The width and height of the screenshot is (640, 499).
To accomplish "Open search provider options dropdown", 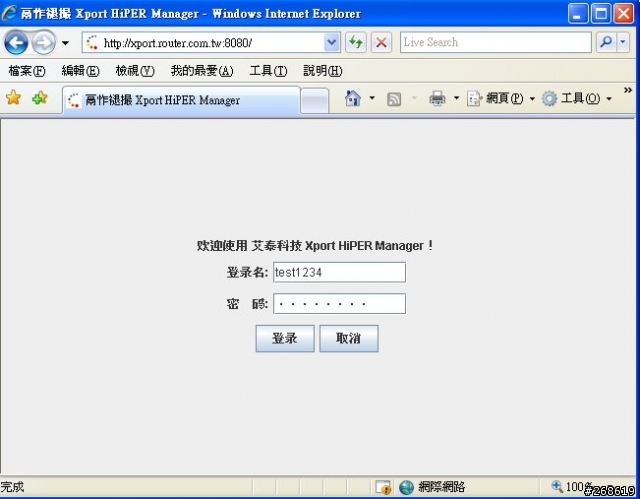I will pos(623,42).
